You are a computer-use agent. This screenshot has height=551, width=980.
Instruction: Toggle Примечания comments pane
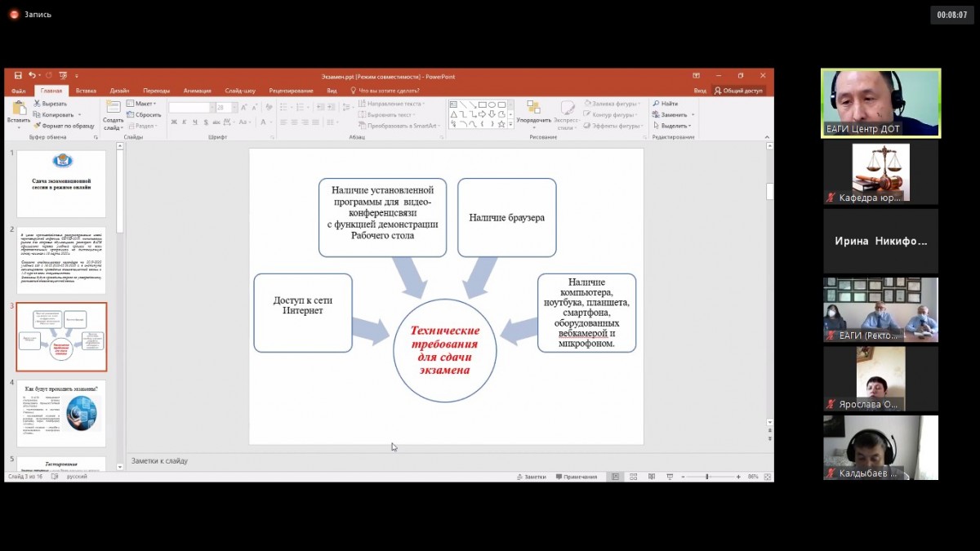(x=577, y=477)
